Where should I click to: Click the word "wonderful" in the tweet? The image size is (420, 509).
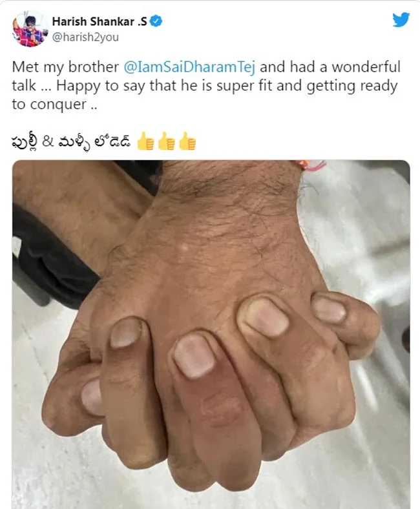pyautogui.click(x=366, y=67)
